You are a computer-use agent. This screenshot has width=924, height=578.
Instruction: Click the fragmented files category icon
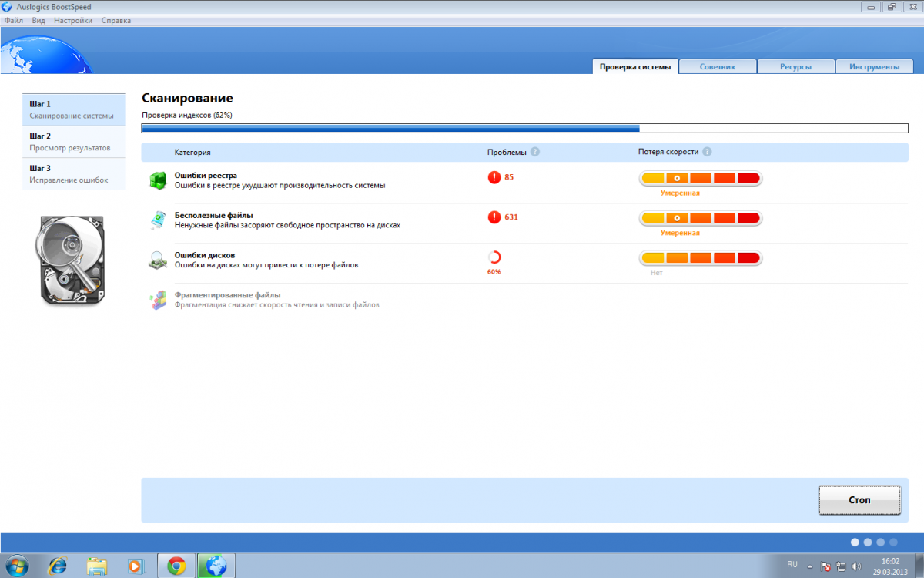(158, 301)
